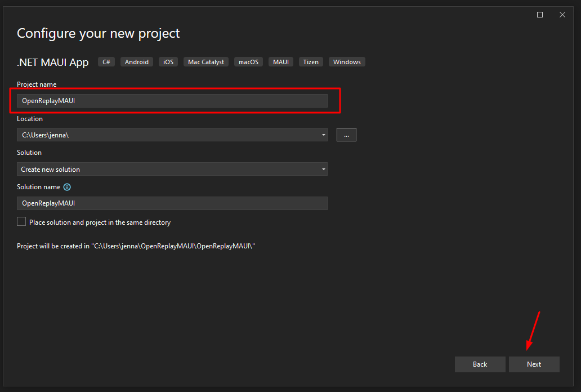Click the C# language tag
581x392 pixels.
pyautogui.click(x=106, y=62)
